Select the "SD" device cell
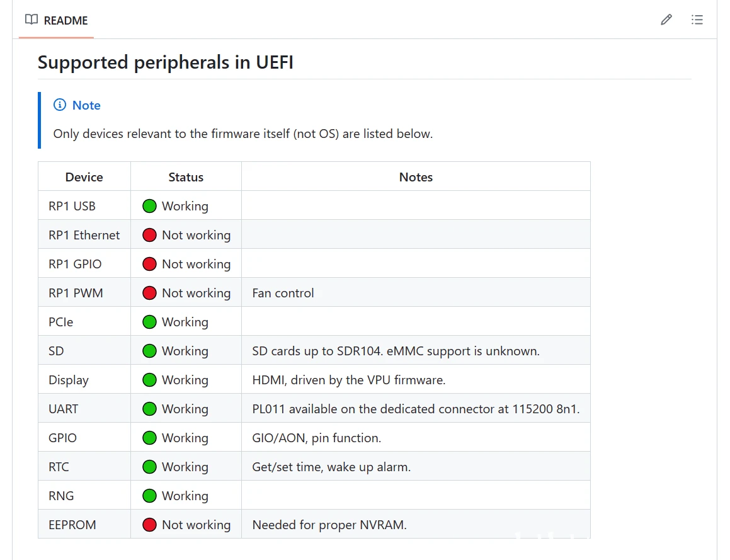This screenshot has height=560, width=730. click(84, 350)
